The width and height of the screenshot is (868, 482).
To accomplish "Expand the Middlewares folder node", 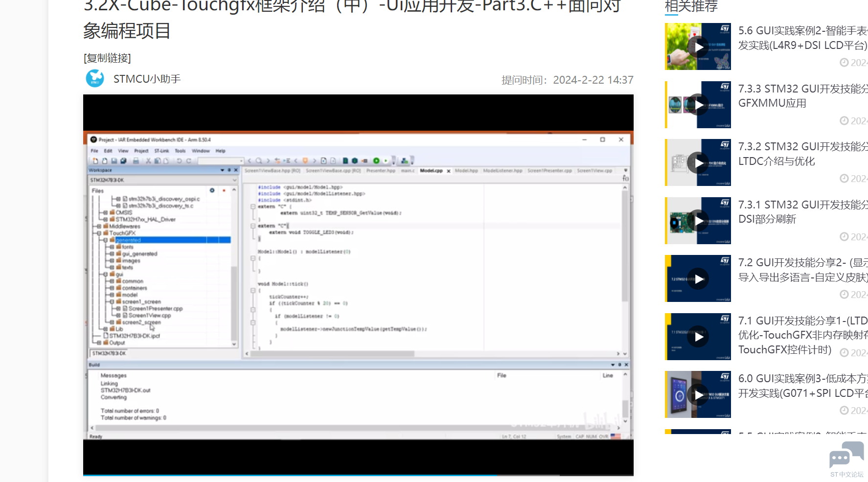I will tap(99, 227).
